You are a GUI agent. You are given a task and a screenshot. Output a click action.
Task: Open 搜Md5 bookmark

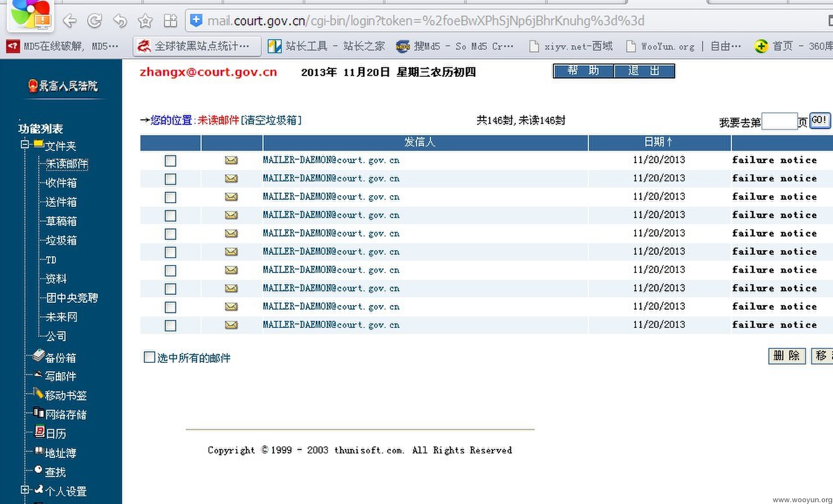455,46
